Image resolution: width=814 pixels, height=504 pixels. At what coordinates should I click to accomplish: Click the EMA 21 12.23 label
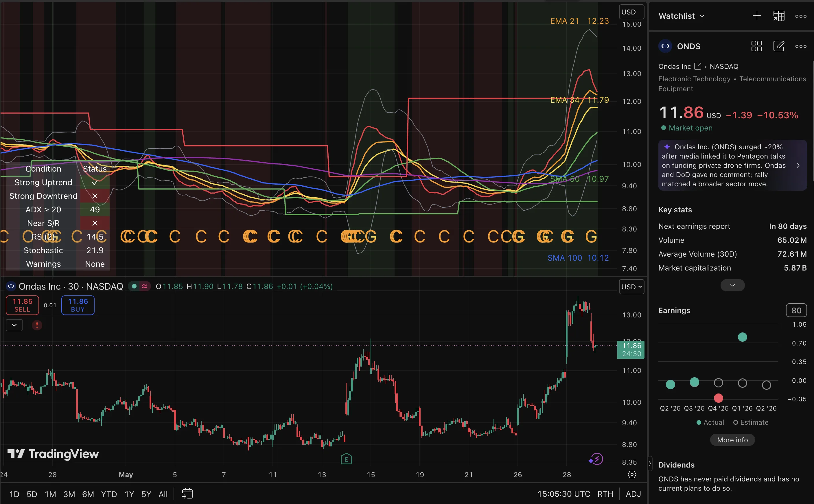pos(579,21)
